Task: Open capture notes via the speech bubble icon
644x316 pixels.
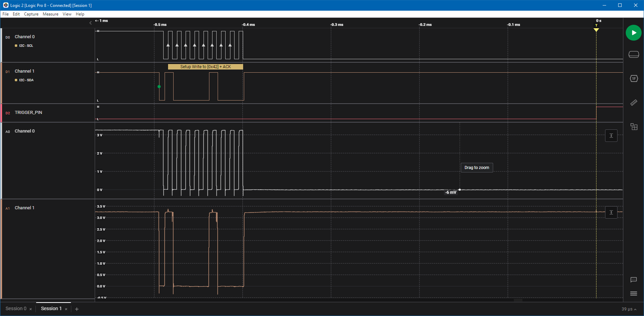Action: [634, 280]
